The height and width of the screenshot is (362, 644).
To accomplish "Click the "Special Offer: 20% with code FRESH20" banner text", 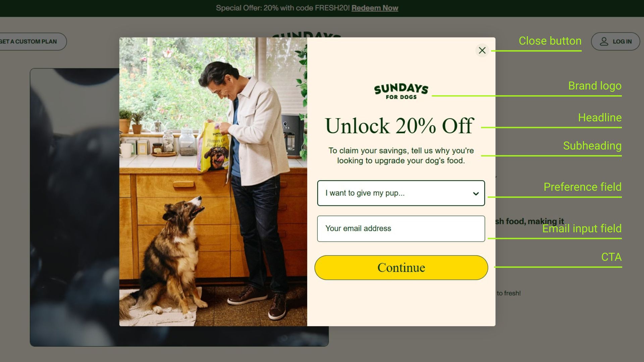I will coord(283,8).
